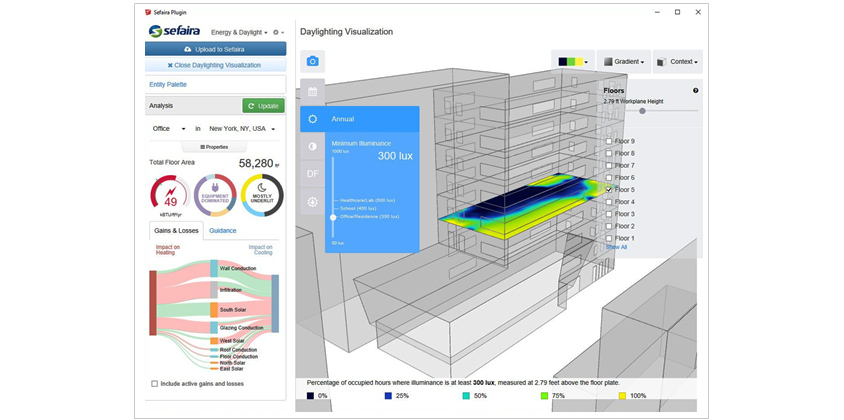Show Floor 1 via its checkbox
The width and height of the screenshot is (844, 420).
[x=609, y=238]
